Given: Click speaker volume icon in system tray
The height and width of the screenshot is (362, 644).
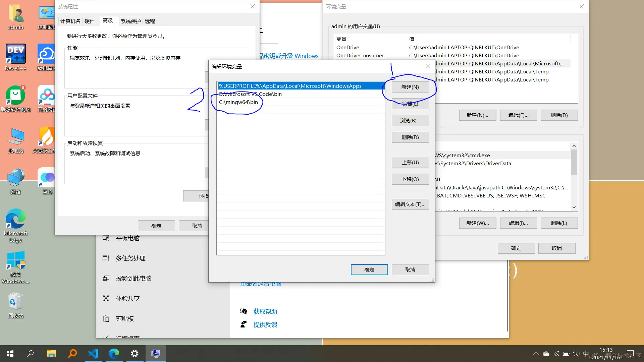Looking at the screenshot, I should pyautogui.click(x=576, y=354).
